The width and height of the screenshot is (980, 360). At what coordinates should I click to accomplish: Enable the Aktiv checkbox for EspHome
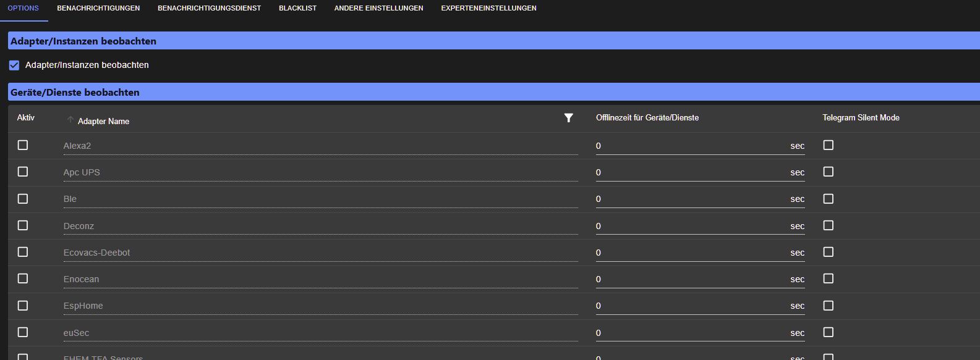[x=23, y=306]
